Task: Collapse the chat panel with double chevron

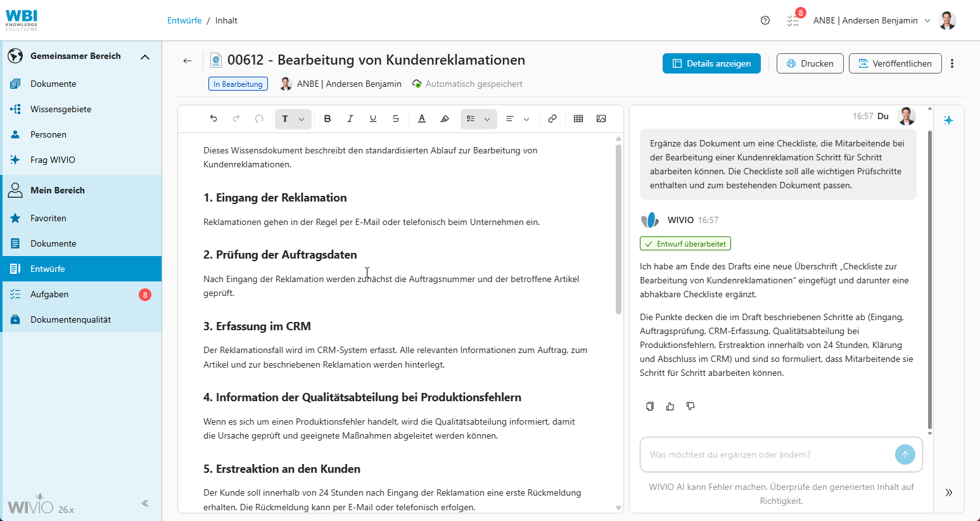Action: [x=949, y=492]
